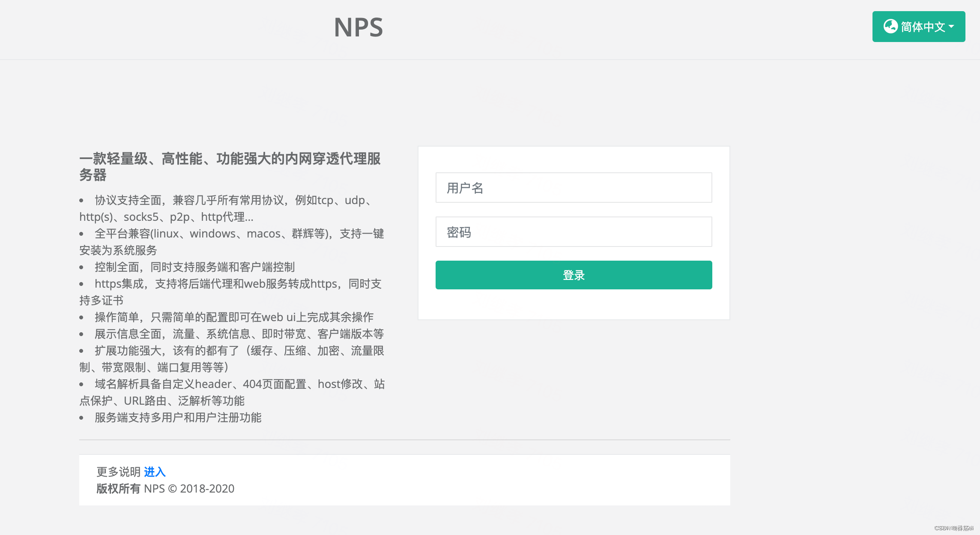Click the 版权所有 NPS copyright text

tap(165, 488)
